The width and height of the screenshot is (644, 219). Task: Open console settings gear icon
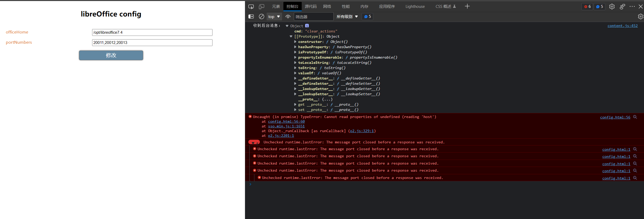point(640,16)
